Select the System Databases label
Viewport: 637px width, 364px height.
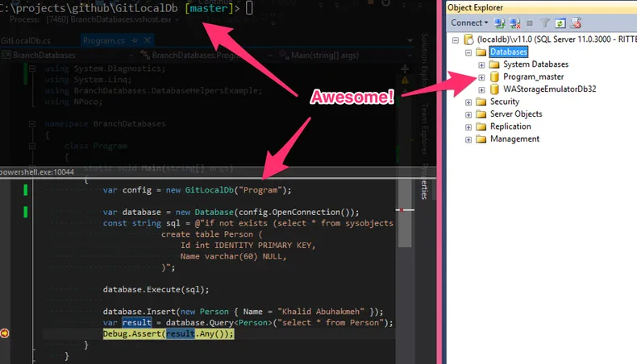click(535, 64)
